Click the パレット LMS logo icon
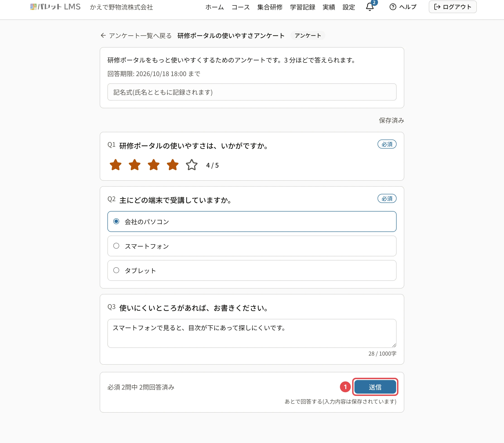The height and width of the screenshot is (443, 504). coord(34,7)
